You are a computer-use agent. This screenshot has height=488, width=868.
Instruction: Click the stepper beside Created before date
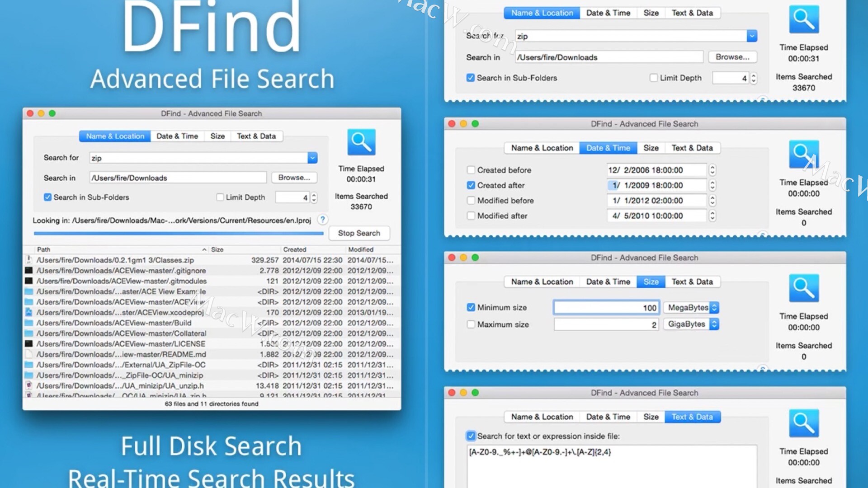[712, 170]
